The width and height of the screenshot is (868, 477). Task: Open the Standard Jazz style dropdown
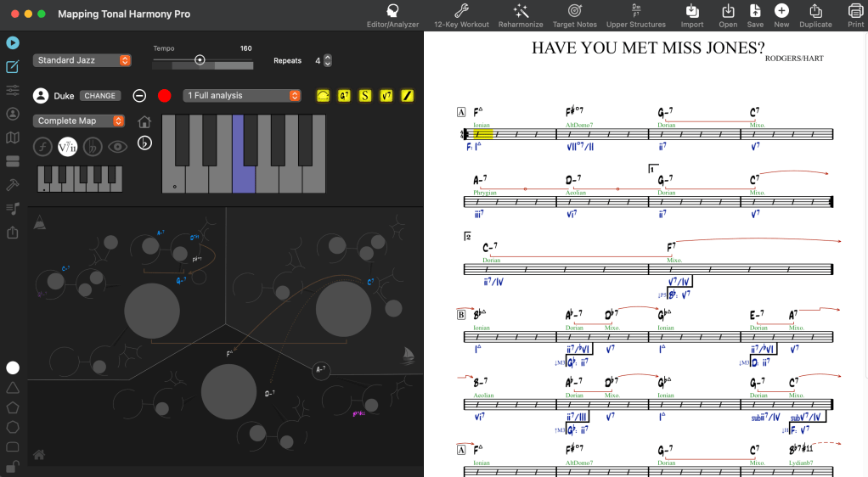[x=82, y=60]
